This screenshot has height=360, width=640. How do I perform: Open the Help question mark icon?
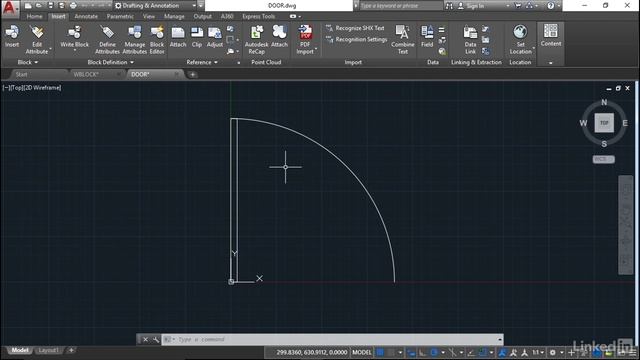point(551,6)
